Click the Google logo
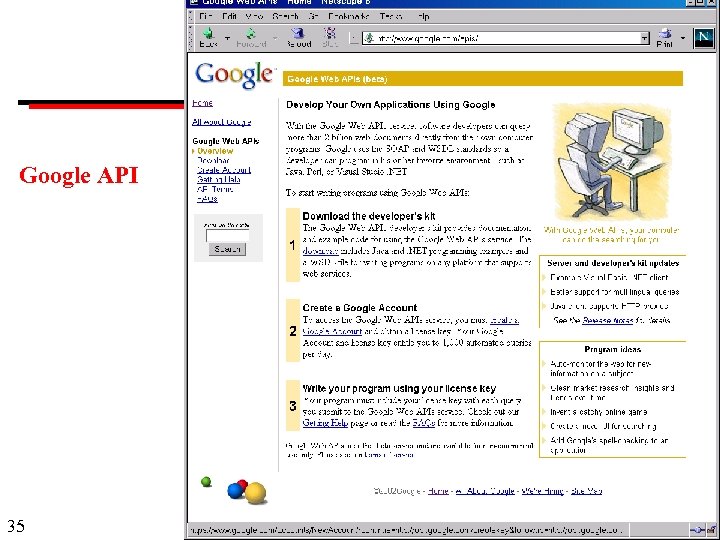The image size is (720, 540). (234, 75)
